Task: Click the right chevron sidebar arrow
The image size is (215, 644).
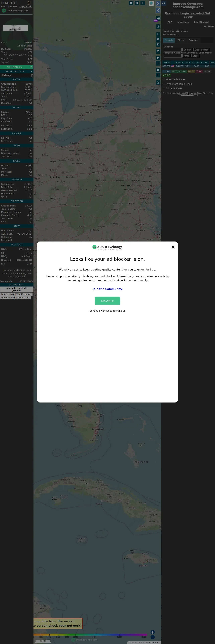Action: (158, 4)
